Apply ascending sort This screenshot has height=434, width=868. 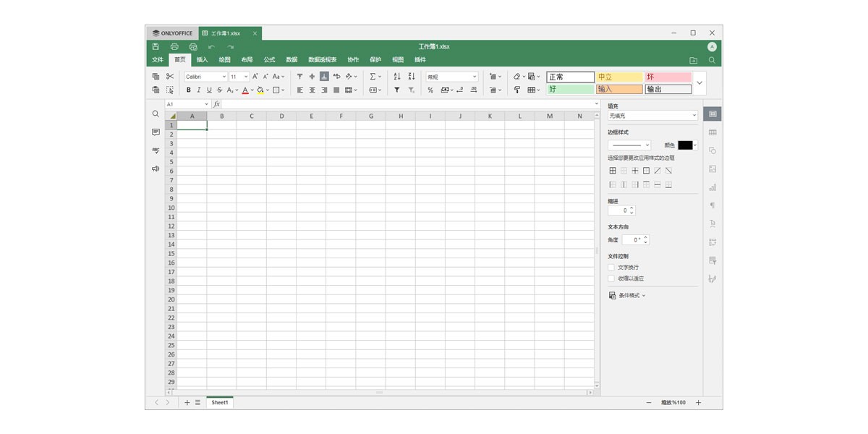396,76
